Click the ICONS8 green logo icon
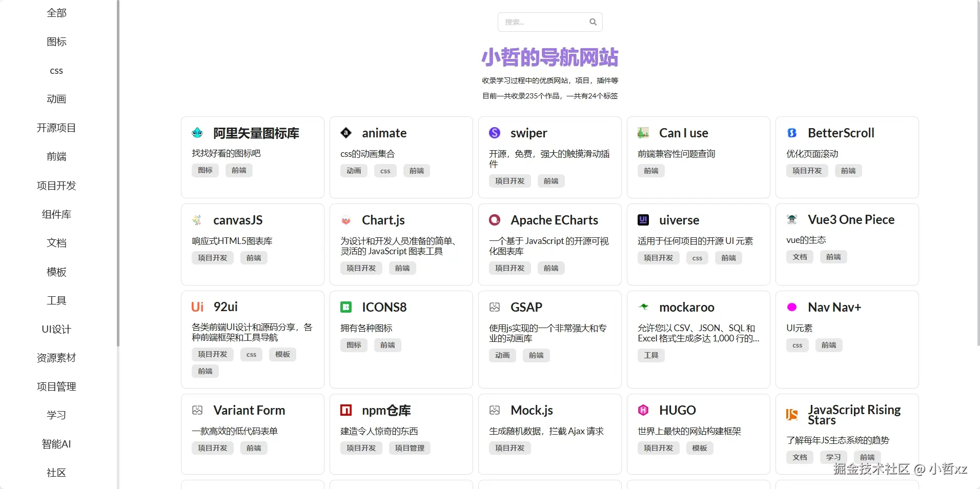The width and height of the screenshot is (980, 489). [346, 307]
